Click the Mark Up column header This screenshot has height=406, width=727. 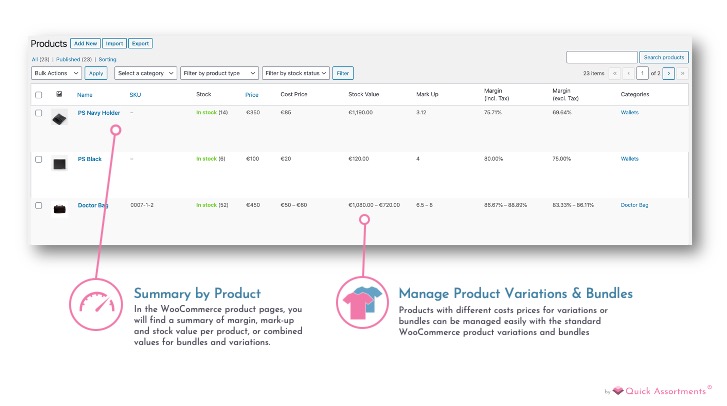pos(427,94)
